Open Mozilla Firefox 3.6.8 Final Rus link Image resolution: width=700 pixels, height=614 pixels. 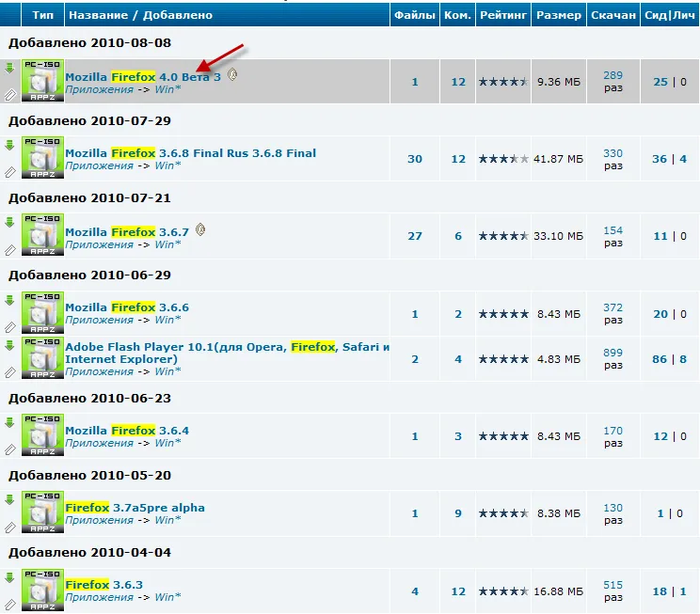pyautogui.click(x=191, y=153)
